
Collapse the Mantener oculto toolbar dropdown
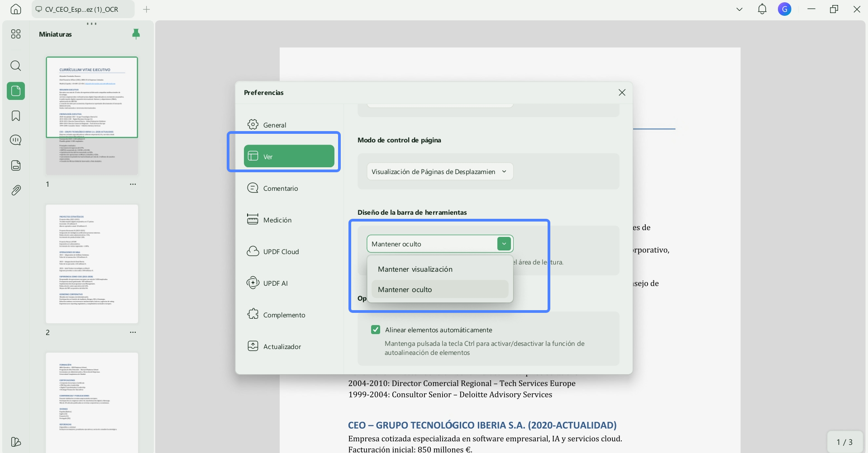point(504,244)
